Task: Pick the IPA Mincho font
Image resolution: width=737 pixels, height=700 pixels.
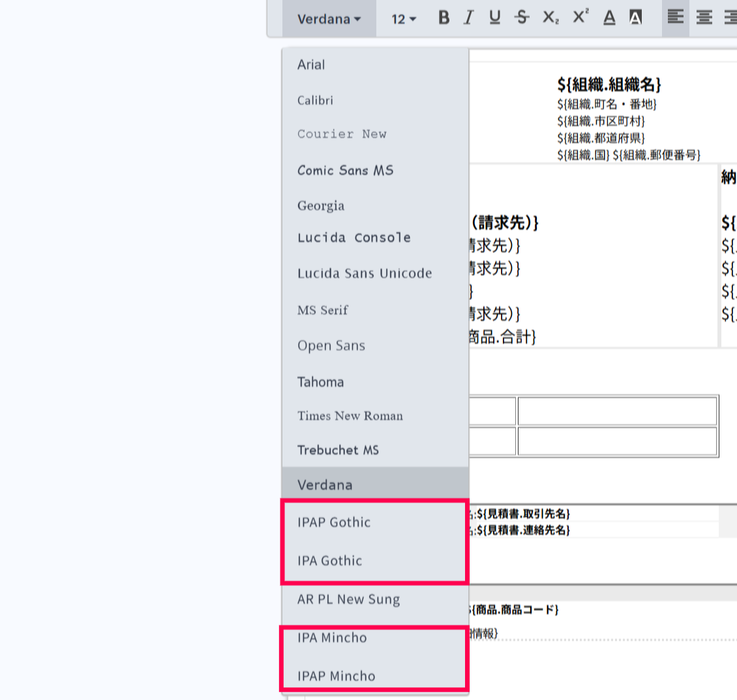Action: 332,637
